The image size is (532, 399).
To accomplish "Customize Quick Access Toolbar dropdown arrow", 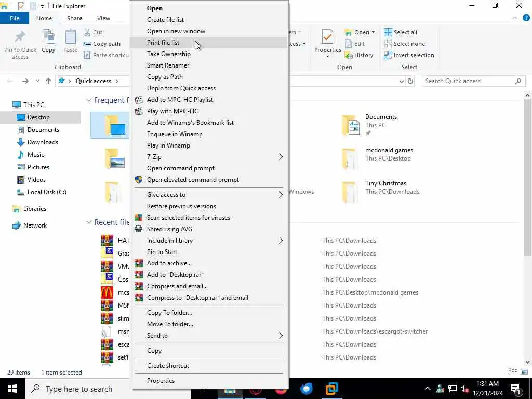I will [x=42, y=6].
